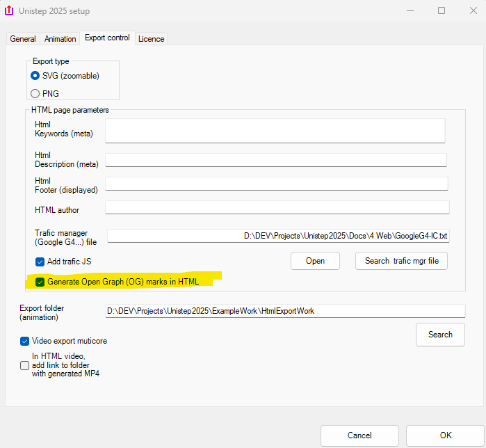Switch to the General tab

[x=23, y=39]
